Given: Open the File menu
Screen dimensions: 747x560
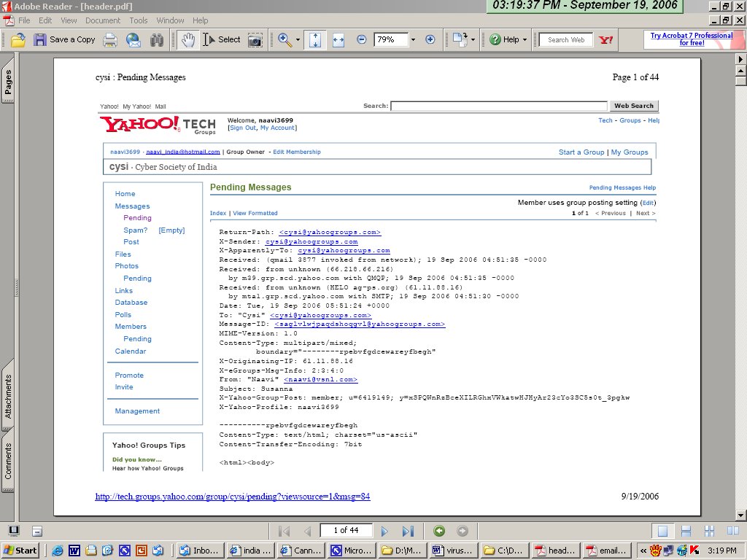Looking at the screenshot, I should (x=24, y=20).
